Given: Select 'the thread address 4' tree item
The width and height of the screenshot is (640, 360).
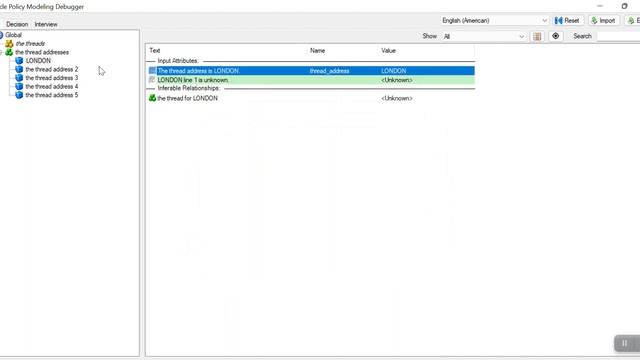Looking at the screenshot, I should coord(51,87).
